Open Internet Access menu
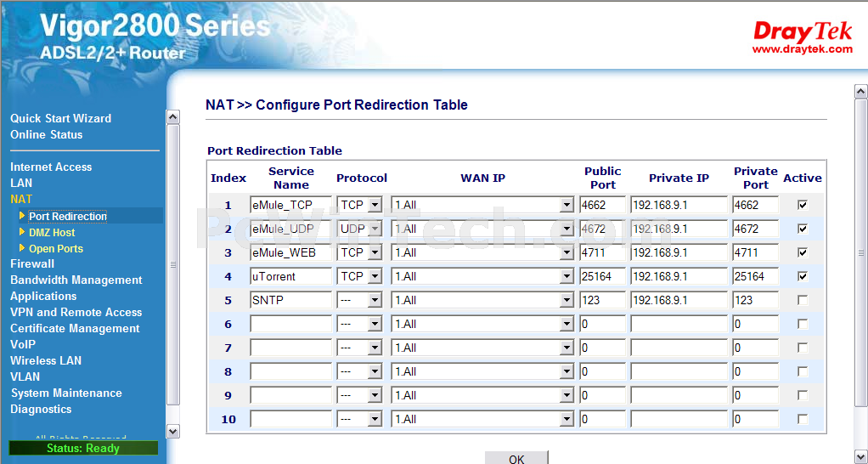 click(51, 167)
